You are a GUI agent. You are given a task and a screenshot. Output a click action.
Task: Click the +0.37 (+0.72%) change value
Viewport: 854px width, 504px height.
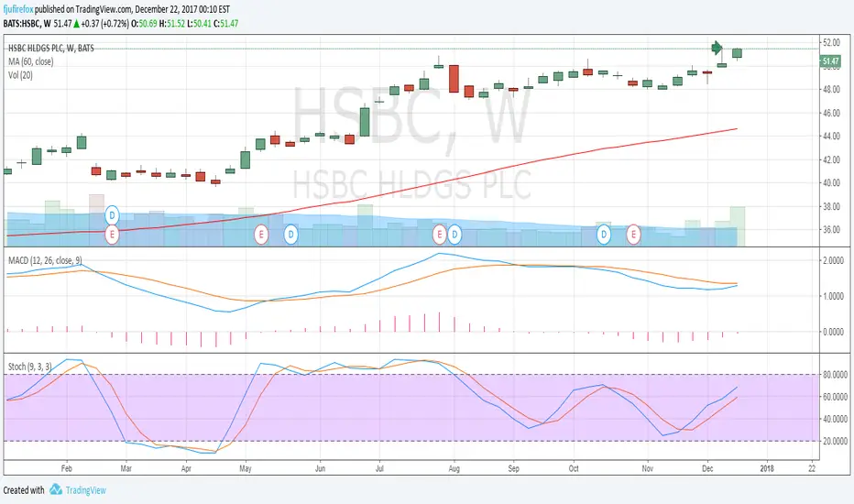pyautogui.click(x=105, y=24)
